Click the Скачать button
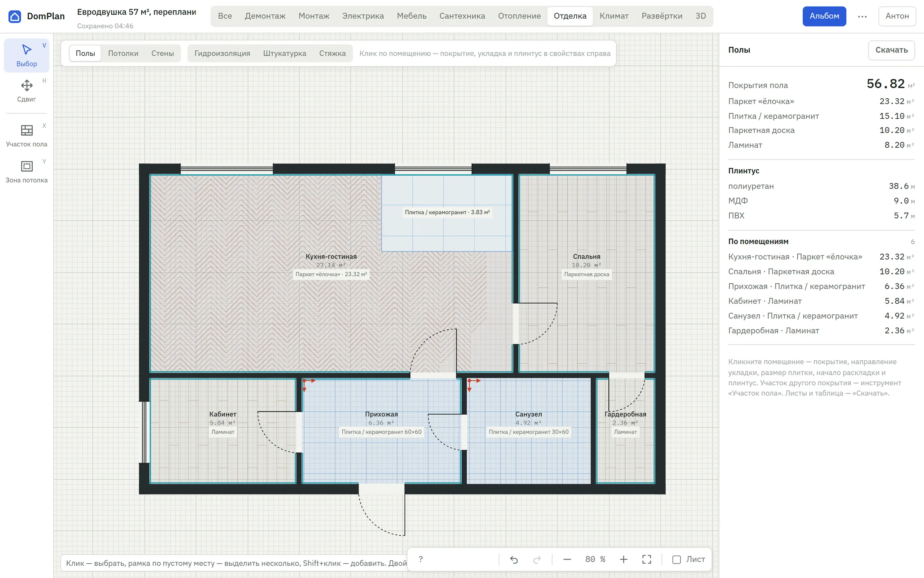 (x=891, y=50)
